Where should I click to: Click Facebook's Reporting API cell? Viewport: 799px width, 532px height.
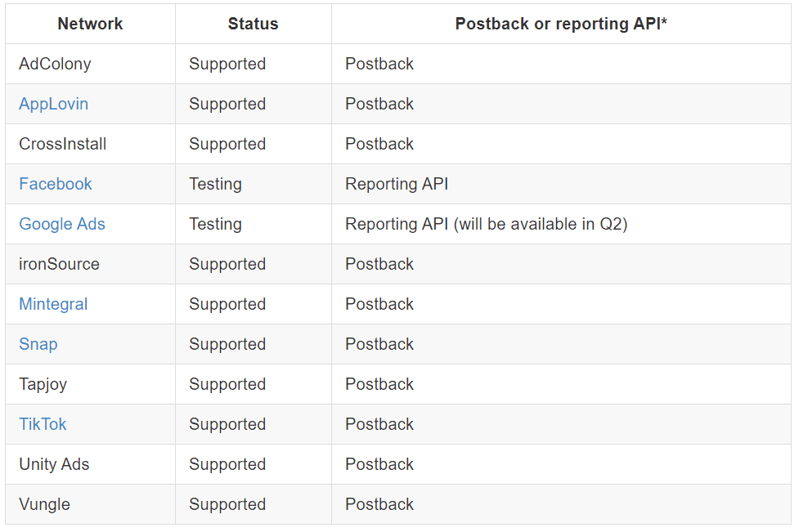point(561,184)
